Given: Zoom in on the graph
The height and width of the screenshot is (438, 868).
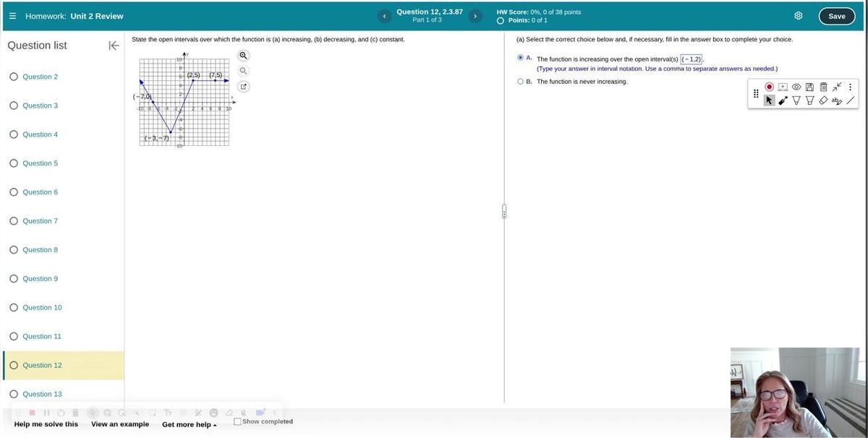Looking at the screenshot, I should [244, 56].
